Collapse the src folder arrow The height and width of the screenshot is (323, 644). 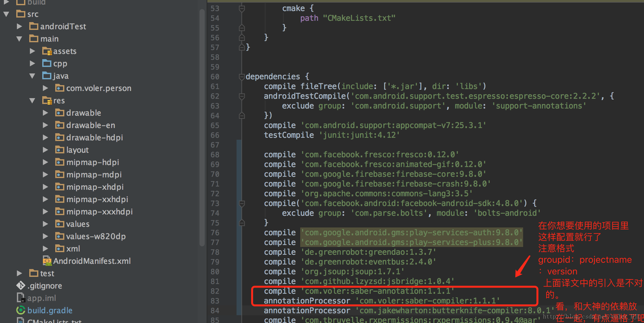coord(6,14)
